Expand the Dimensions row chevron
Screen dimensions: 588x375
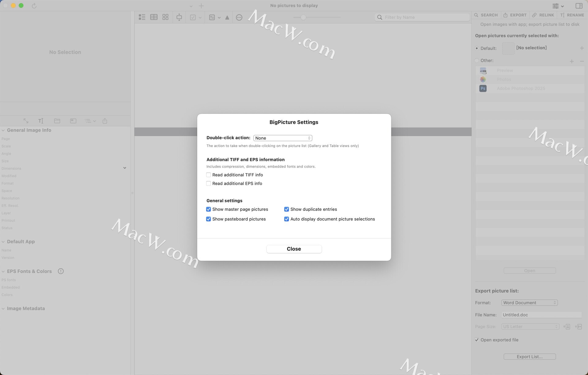pyautogui.click(x=125, y=168)
